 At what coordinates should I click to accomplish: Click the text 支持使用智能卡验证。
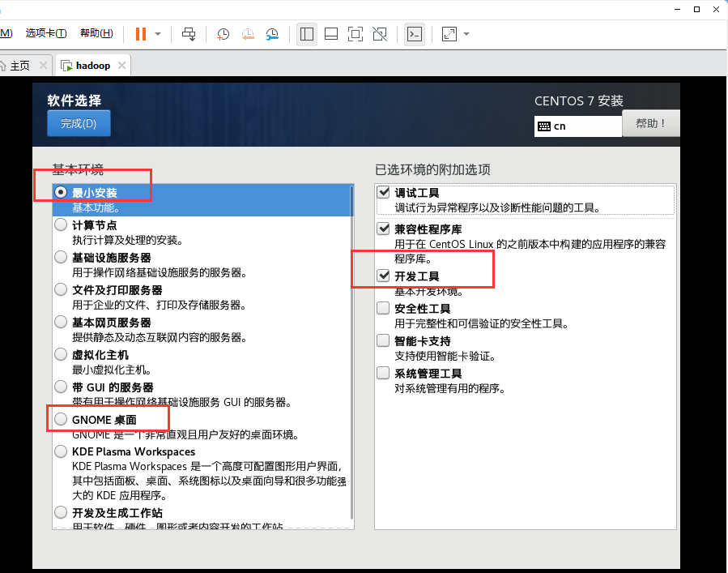445,356
